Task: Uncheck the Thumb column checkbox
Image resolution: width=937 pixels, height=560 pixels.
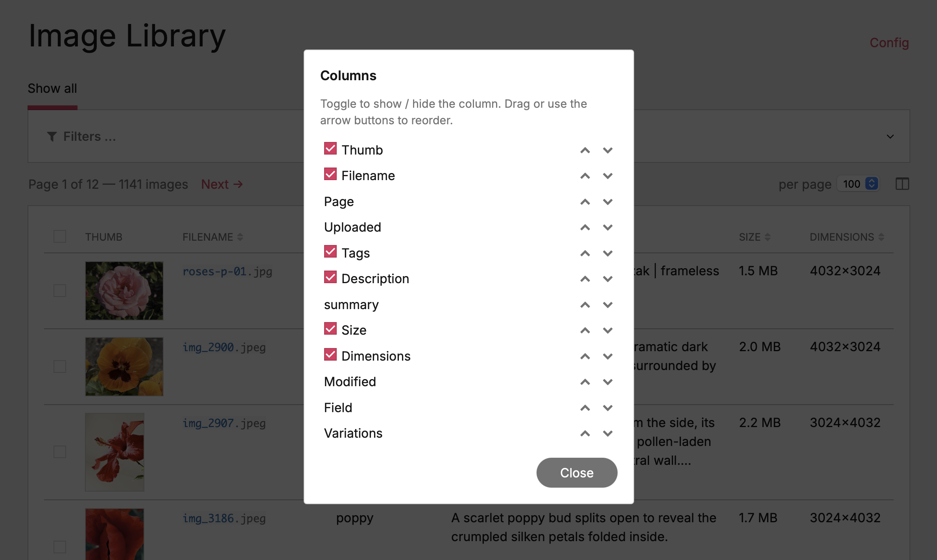Action: tap(330, 148)
